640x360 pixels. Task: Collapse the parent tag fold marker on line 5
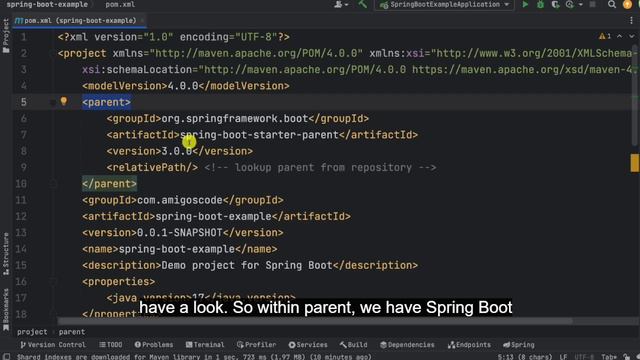[53, 102]
